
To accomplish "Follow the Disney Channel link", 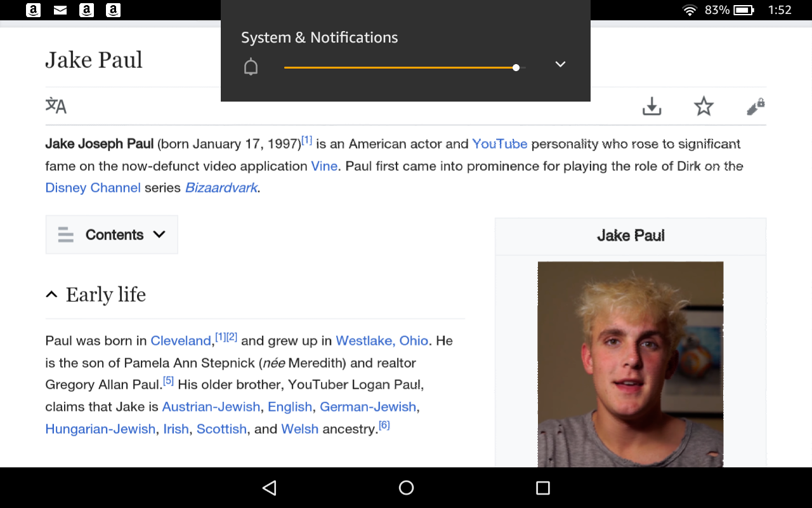I will pyautogui.click(x=93, y=188).
